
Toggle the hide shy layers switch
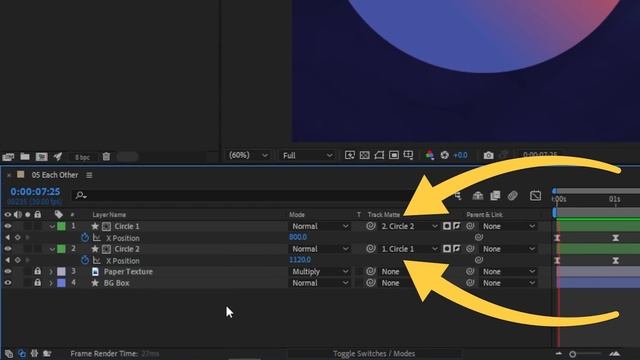click(x=478, y=196)
